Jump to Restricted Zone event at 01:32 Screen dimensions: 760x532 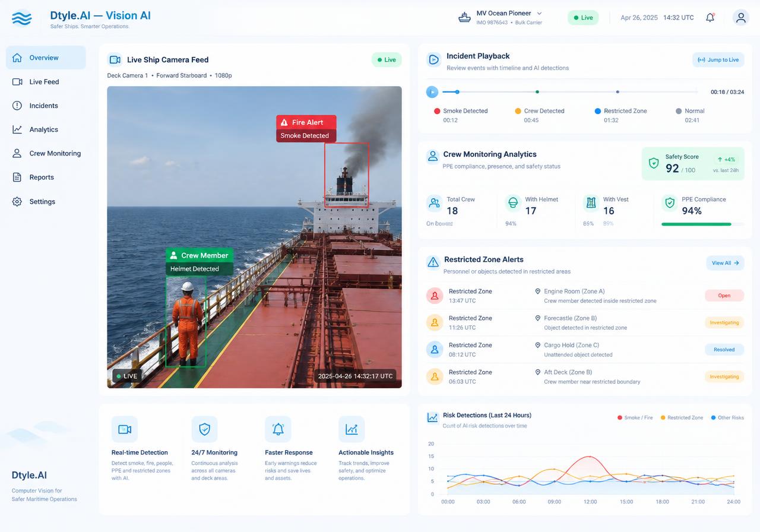coord(621,115)
